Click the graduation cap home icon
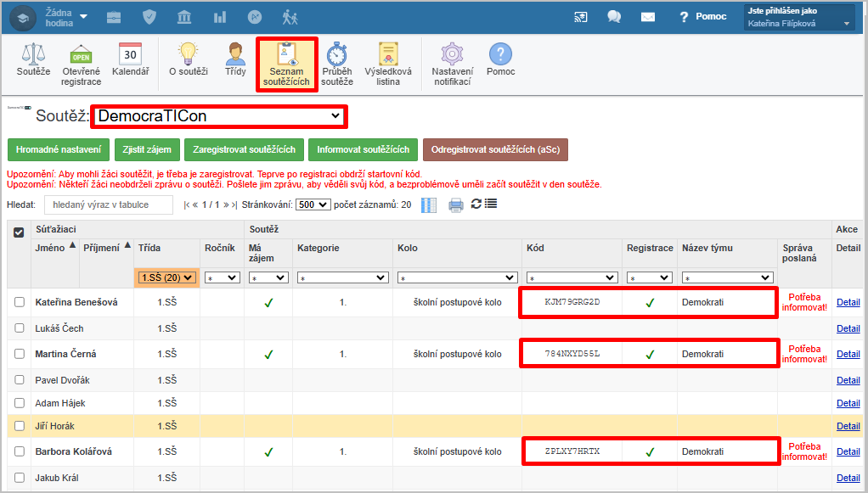The image size is (868, 493). coord(23,18)
